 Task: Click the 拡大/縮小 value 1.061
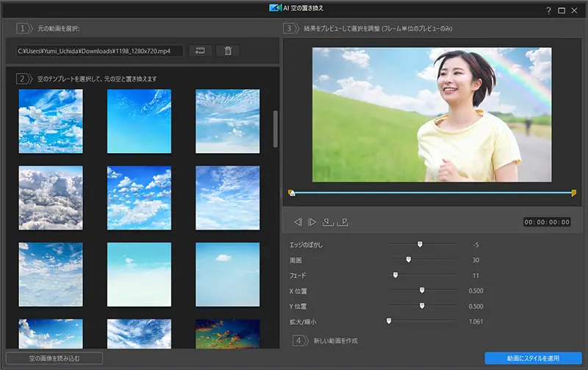[476, 321]
